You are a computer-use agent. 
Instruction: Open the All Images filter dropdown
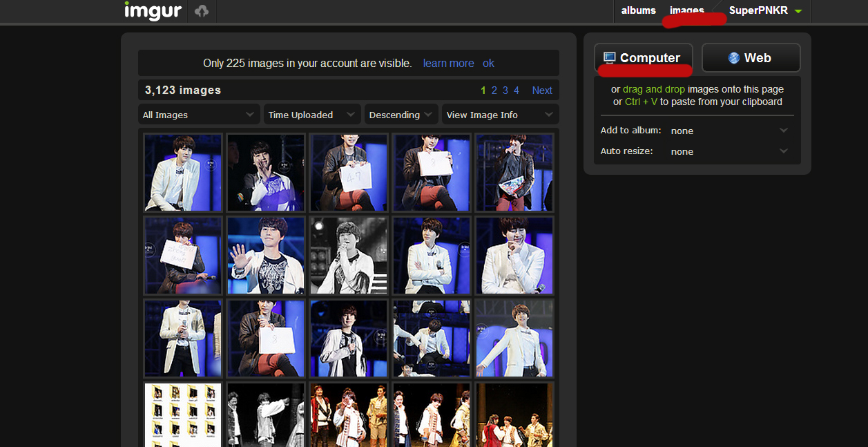coord(199,115)
